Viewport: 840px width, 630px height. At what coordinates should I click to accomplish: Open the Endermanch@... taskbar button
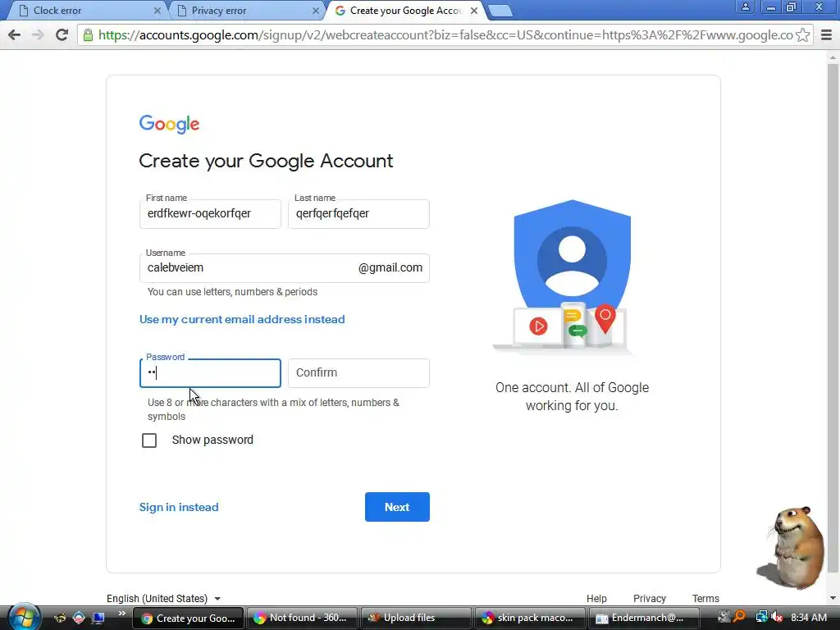click(643, 619)
